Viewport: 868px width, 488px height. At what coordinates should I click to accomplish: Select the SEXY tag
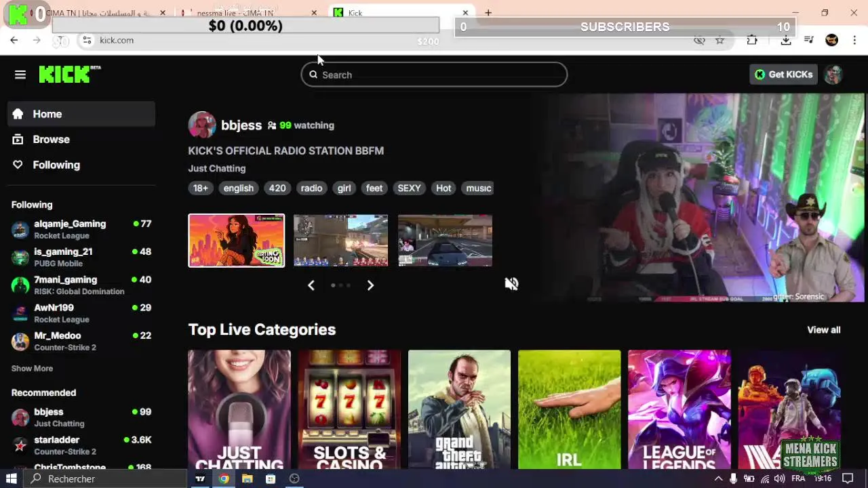(x=409, y=188)
